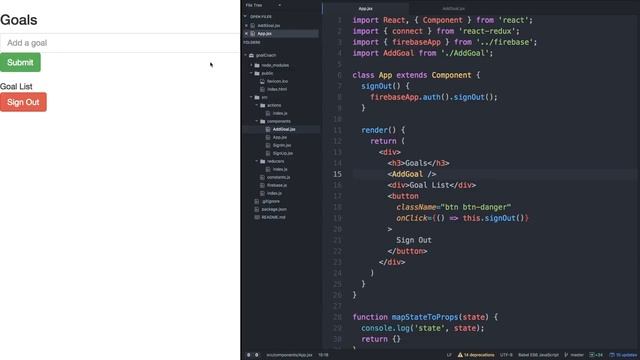The height and width of the screenshot is (360, 640).
Task: Switch to the AddGoal.jsx editor tab
Action: [x=453, y=9]
